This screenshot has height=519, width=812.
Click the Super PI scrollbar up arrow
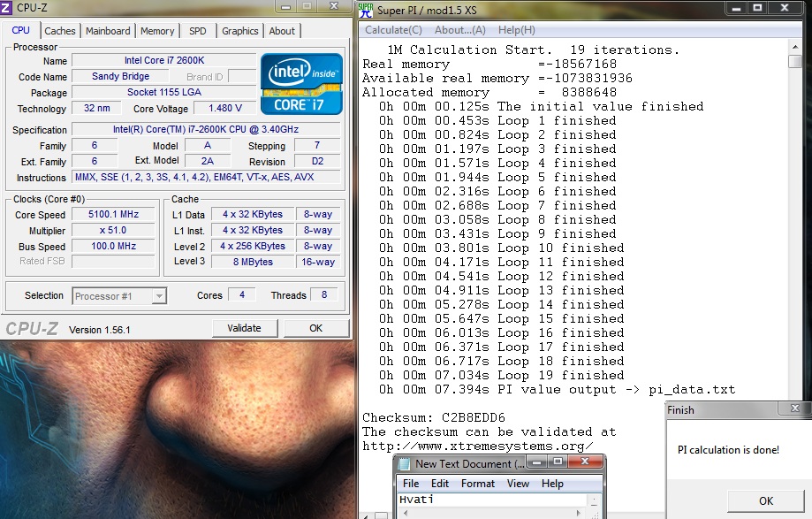pyautogui.click(x=797, y=46)
